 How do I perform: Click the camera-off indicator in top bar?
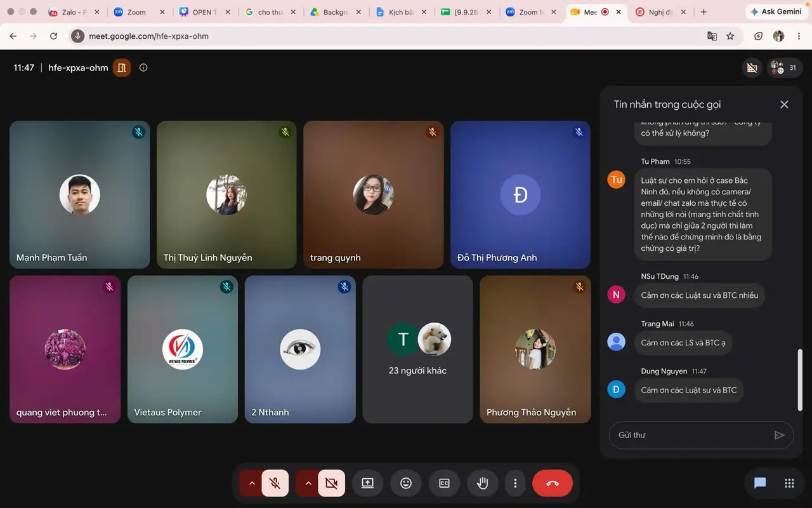click(x=752, y=68)
